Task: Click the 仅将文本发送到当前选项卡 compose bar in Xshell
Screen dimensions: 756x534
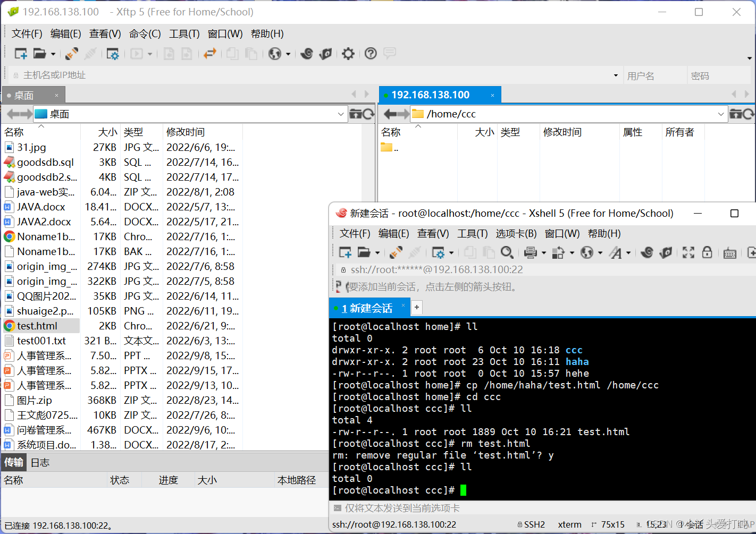Action: [542, 508]
